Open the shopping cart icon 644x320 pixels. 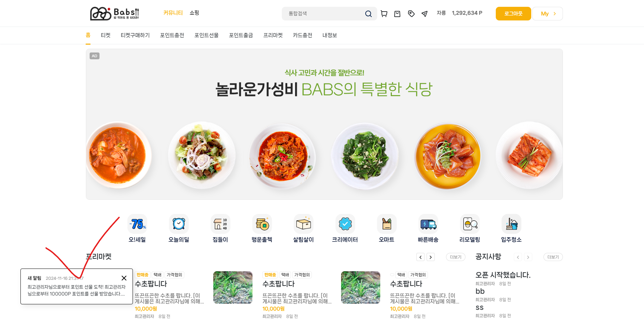384,14
